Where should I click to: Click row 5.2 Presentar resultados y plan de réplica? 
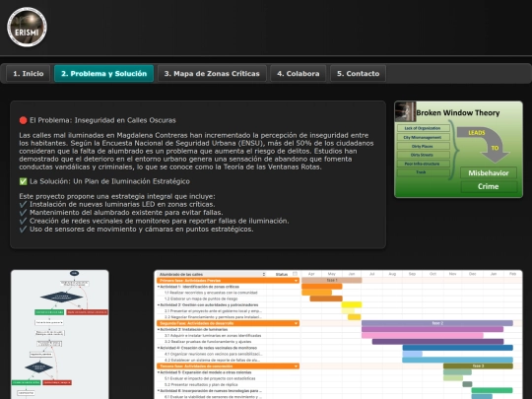tap(201, 385)
